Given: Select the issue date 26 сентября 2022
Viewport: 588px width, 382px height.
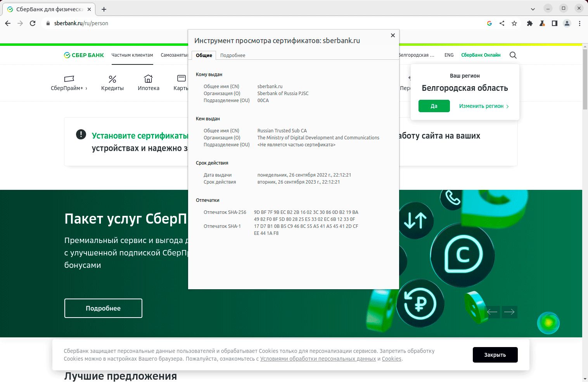Looking at the screenshot, I should click(304, 175).
